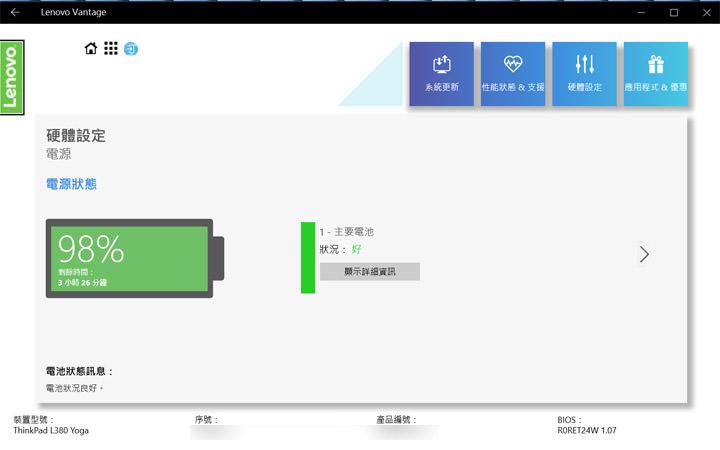This screenshot has height=450, width=720.
Task: Open the 性能狀態 & 支援 tile
Action: coord(513,74)
